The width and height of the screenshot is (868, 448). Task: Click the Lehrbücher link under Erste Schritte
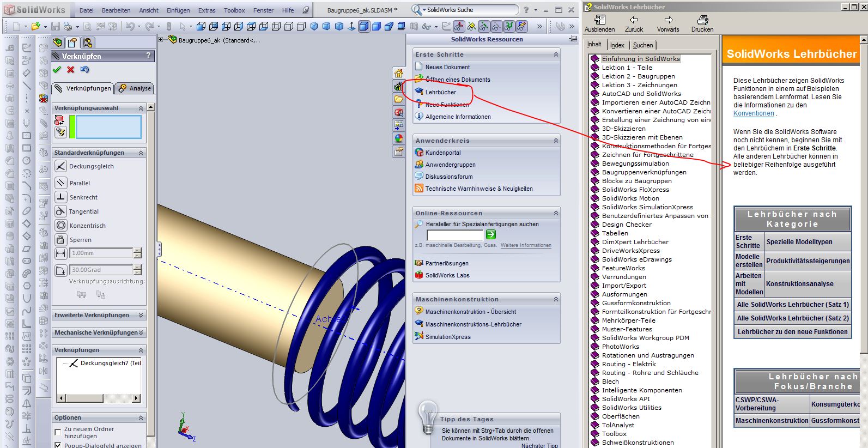(x=441, y=92)
